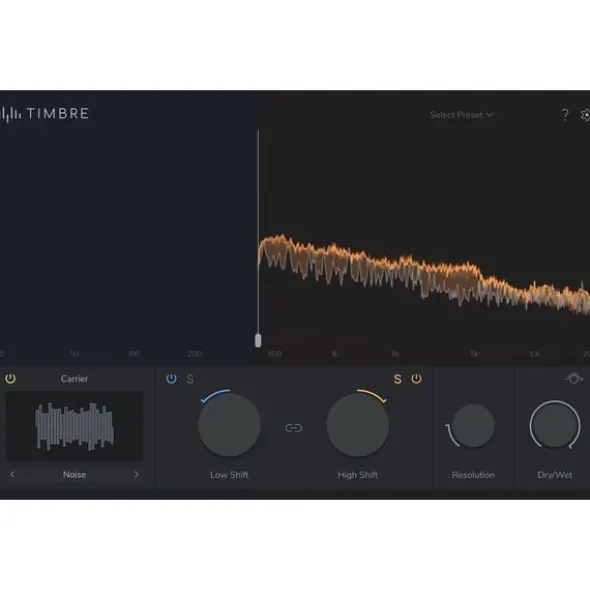This screenshot has width=590, height=591.
Task: Open settings with the gear icon
Action: pos(585,115)
